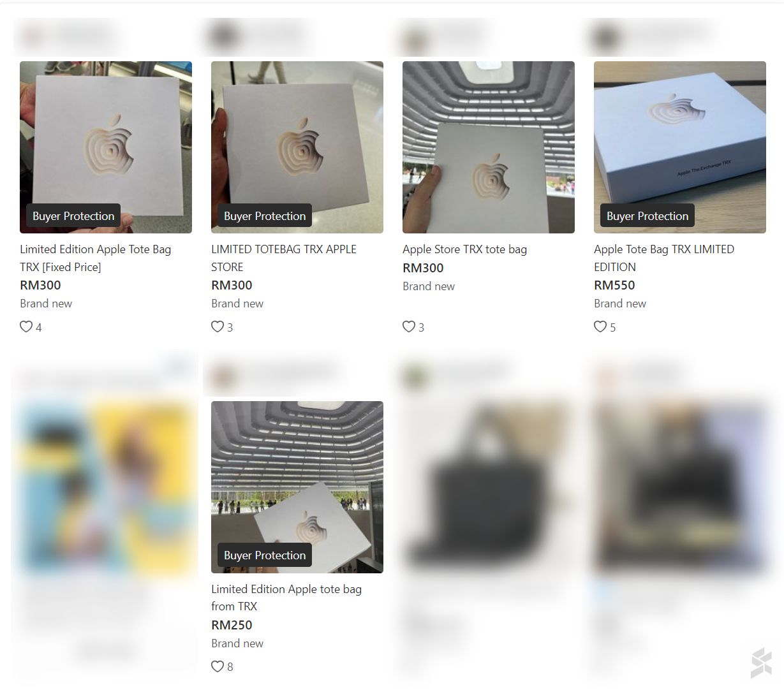Click Buyer Protection badge on first listing

(73, 216)
